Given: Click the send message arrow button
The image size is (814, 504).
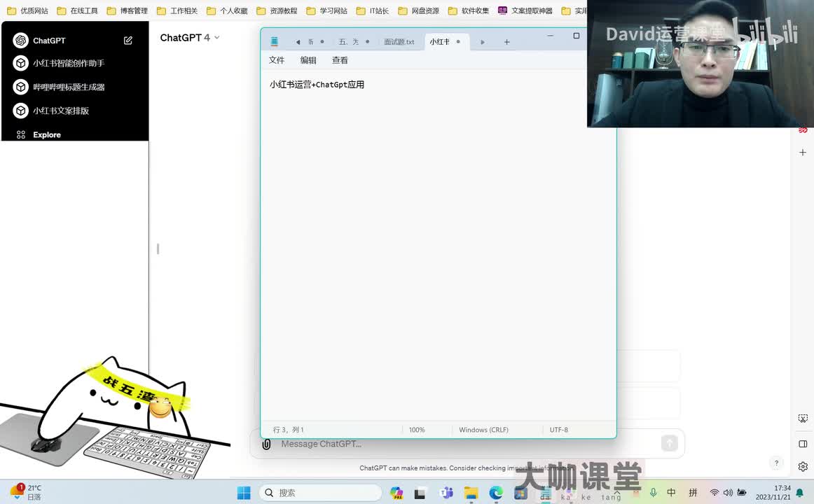Looking at the screenshot, I should coord(669,443).
